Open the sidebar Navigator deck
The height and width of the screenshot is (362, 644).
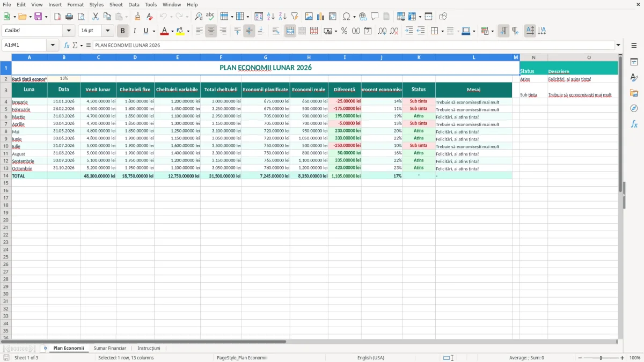pos(634,109)
